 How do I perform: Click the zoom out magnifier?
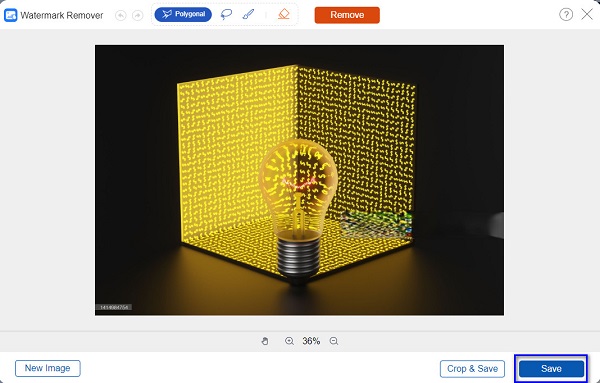pos(334,341)
